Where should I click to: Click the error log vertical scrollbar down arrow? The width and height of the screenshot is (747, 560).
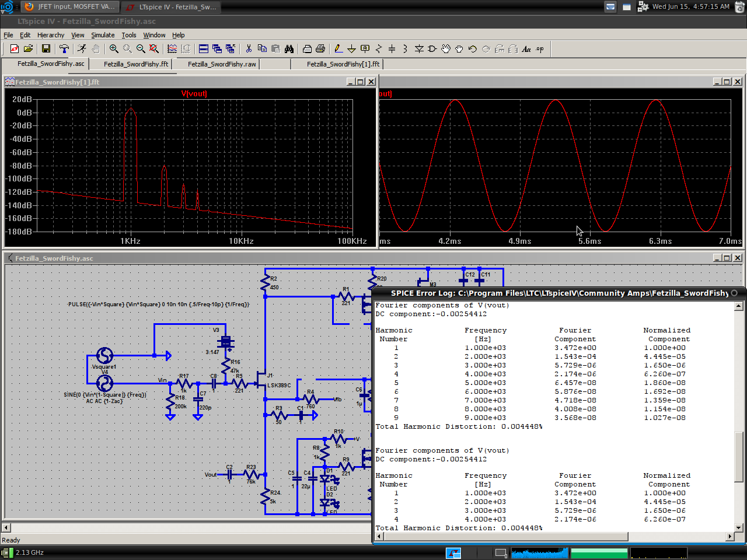point(738,527)
